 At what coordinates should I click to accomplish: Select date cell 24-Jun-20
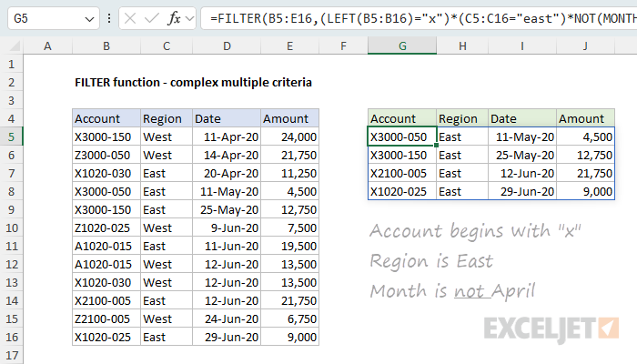coord(227,318)
